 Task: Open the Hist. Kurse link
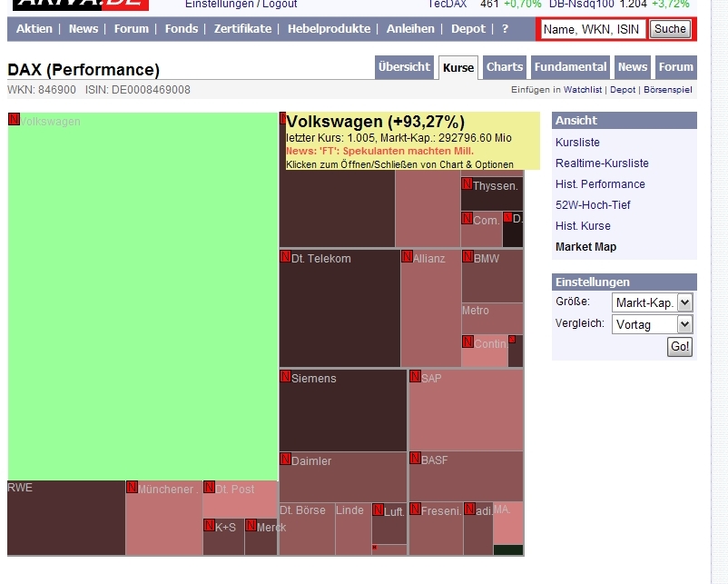(583, 226)
